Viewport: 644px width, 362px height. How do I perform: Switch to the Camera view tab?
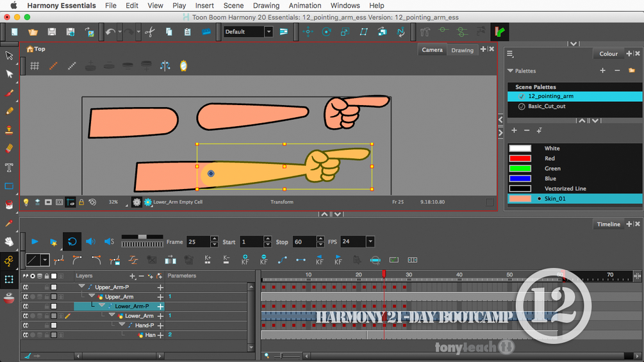432,50
